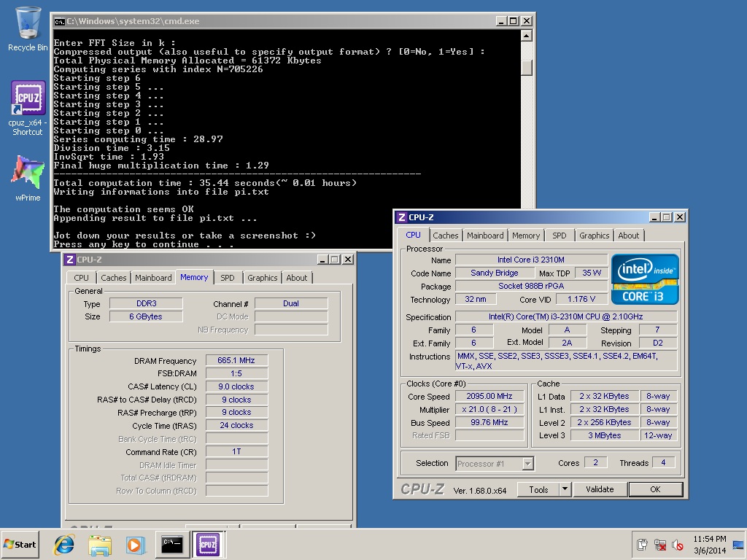Screen dimensions: 747x560
Task: Open Caches tab in the Memory CPU-Z window
Action: (113, 278)
